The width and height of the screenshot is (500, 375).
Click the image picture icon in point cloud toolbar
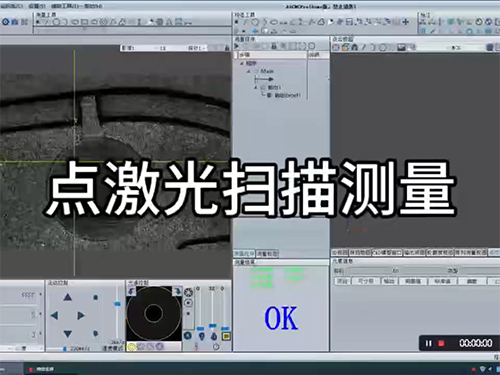tap(401, 48)
